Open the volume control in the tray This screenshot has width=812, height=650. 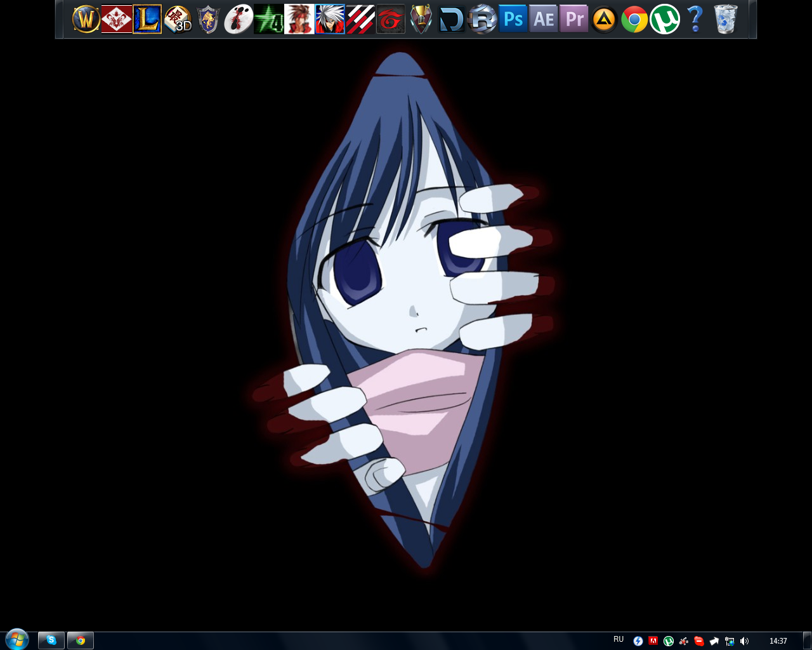[743, 640]
